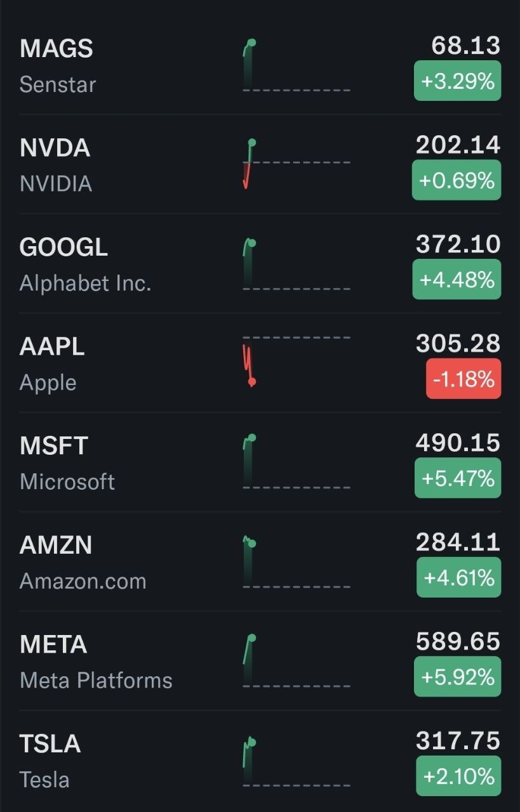Viewport: 520px width, 812px height.
Task: Toggle the +3.29% change badge for MAGS
Action: click(458, 81)
